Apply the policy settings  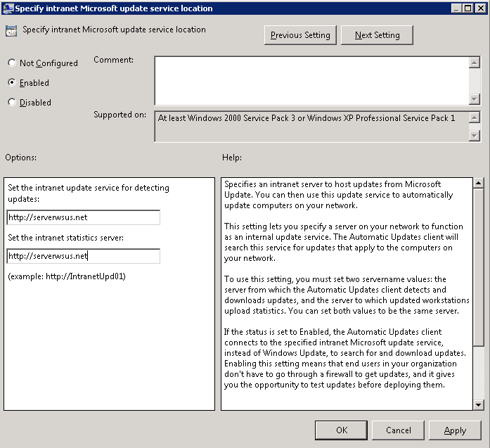(x=455, y=430)
